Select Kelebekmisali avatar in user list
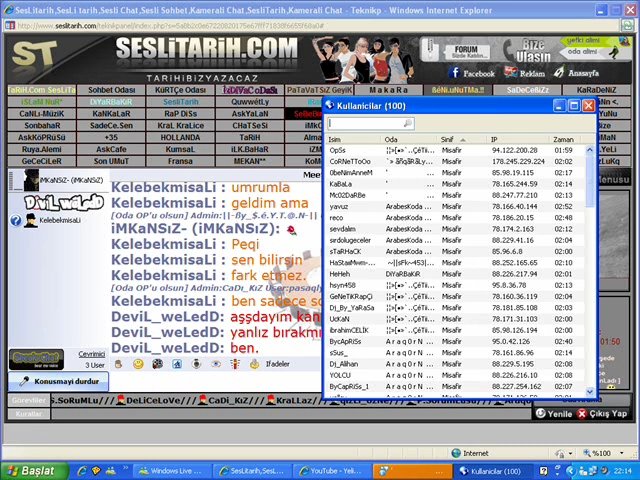 (30, 220)
